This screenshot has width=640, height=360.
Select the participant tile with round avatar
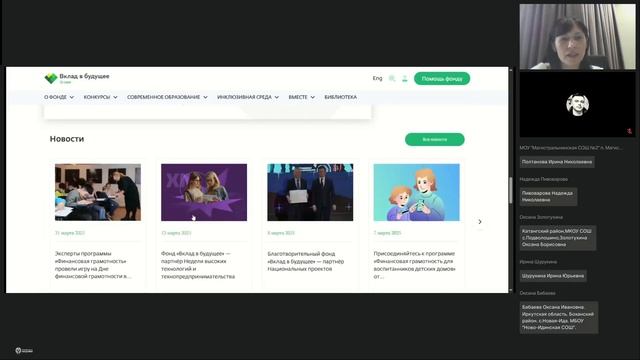[x=577, y=104]
